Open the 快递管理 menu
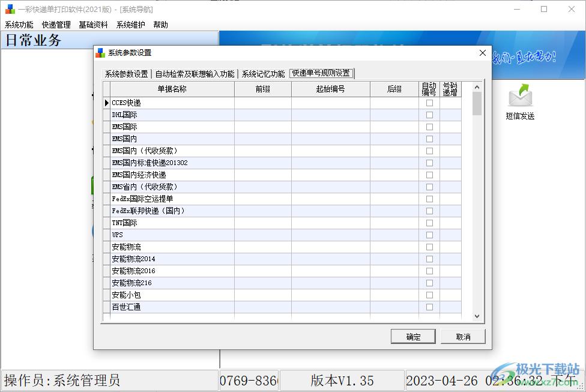 [x=56, y=25]
